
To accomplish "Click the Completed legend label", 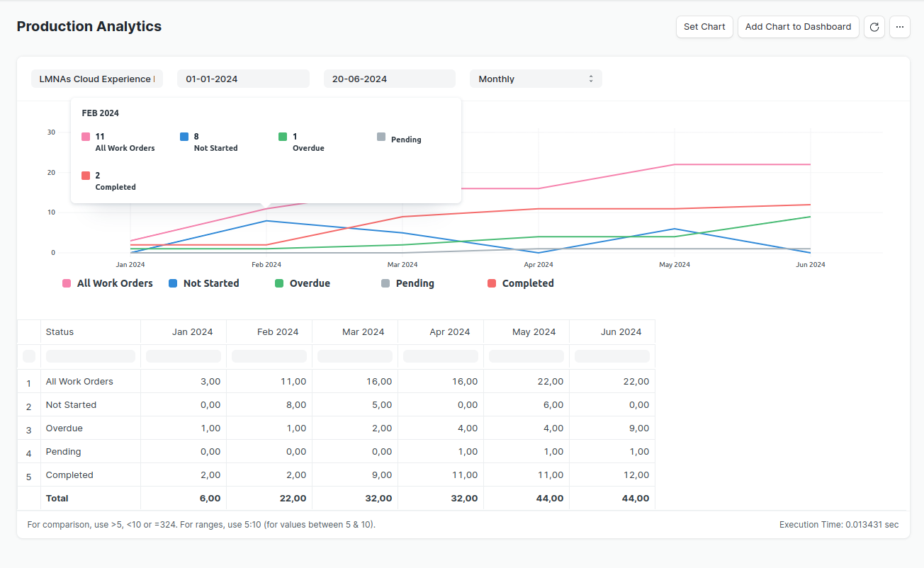I will pos(528,283).
